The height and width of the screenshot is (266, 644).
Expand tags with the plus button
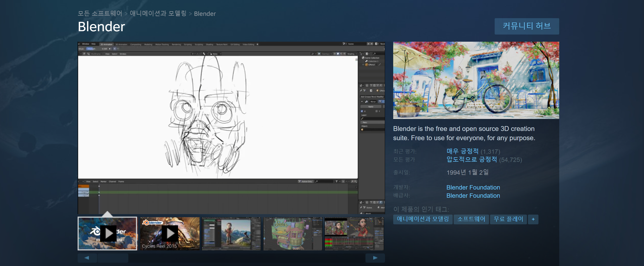pyautogui.click(x=533, y=219)
